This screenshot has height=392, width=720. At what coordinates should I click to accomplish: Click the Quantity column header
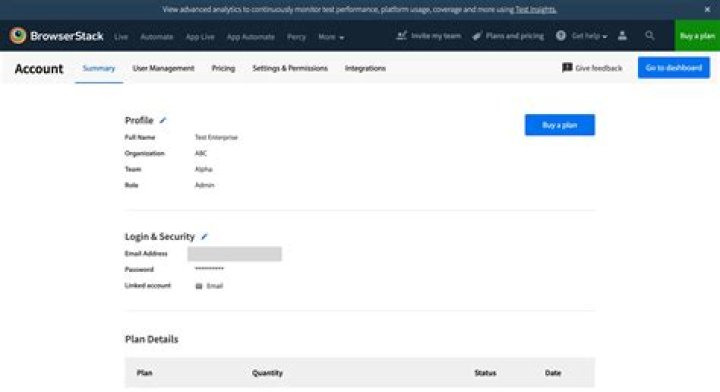click(x=267, y=373)
